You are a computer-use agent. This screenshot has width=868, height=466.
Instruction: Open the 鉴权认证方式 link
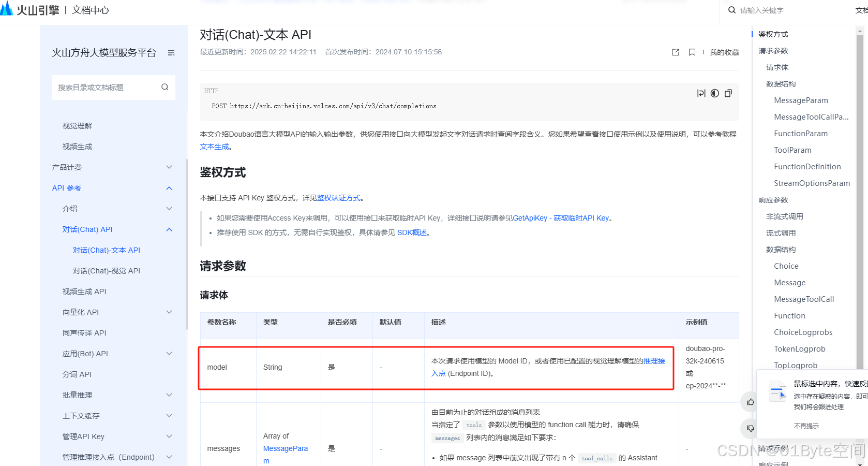click(x=339, y=198)
